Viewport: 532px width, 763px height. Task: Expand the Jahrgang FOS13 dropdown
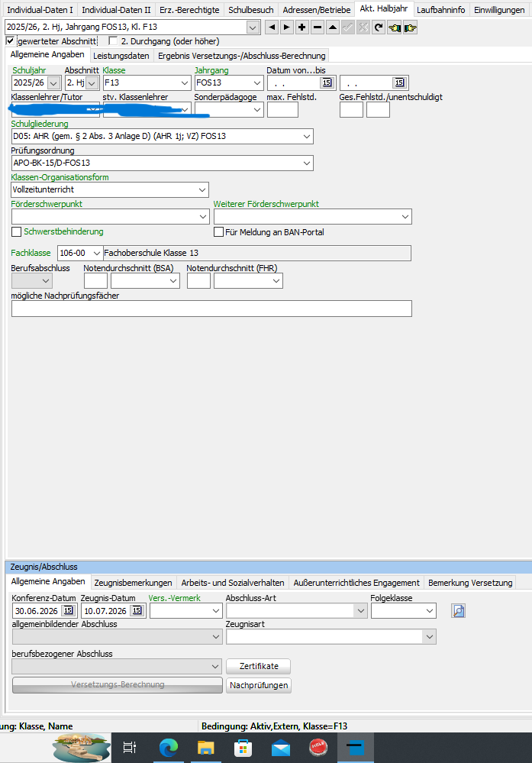pyautogui.click(x=257, y=83)
